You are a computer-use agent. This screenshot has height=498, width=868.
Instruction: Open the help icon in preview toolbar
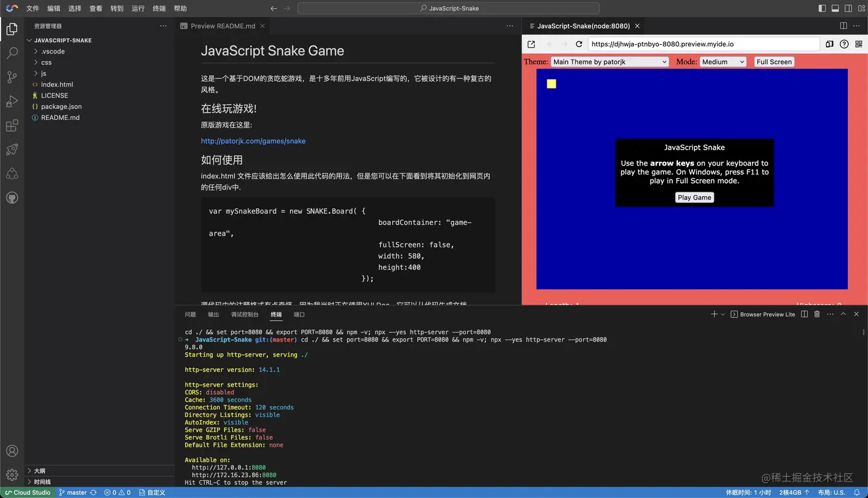[844, 44]
